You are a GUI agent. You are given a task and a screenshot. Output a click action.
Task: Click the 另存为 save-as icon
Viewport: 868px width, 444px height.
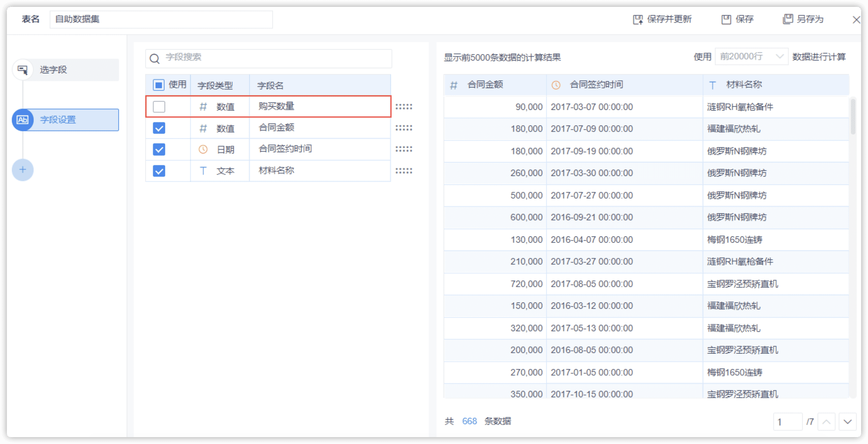pyautogui.click(x=788, y=19)
